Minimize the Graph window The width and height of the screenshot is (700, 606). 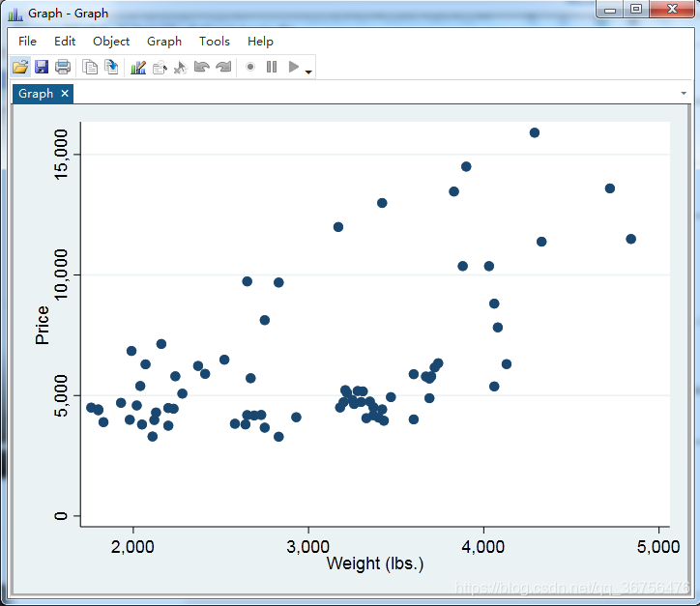[x=610, y=10]
